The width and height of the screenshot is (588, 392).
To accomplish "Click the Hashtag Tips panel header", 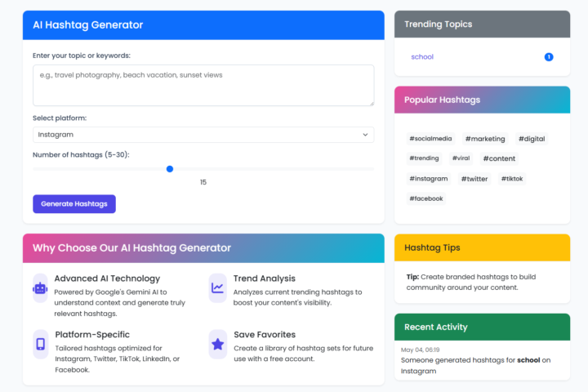I will [x=483, y=247].
